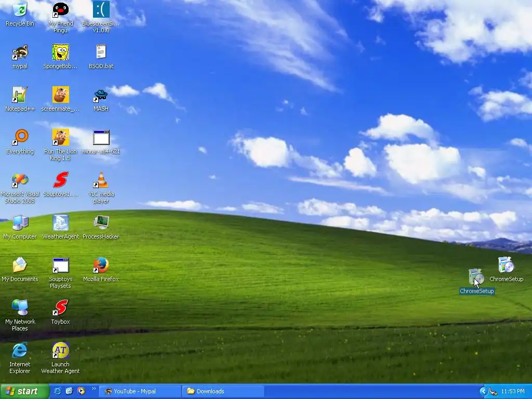The height and width of the screenshot is (399, 532).
Task: Show hidden tray icons arrow
Action: [x=483, y=392]
